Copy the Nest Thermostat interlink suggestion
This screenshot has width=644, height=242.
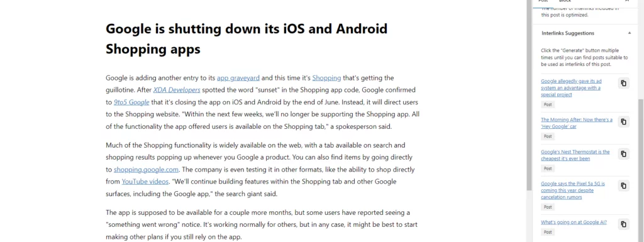[x=623, y=154]
